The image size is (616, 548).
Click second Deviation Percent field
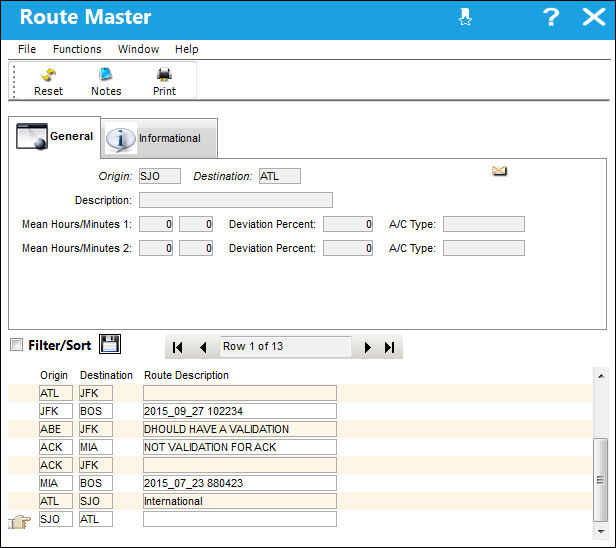click(x=348, y=248)
